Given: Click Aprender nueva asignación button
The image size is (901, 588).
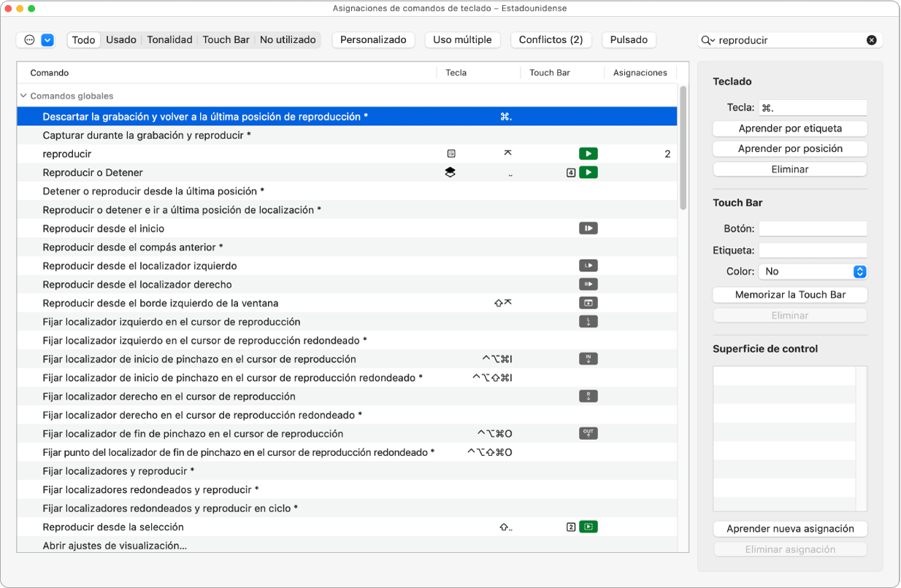Looking at the screenshot, I should coord(790,529).
